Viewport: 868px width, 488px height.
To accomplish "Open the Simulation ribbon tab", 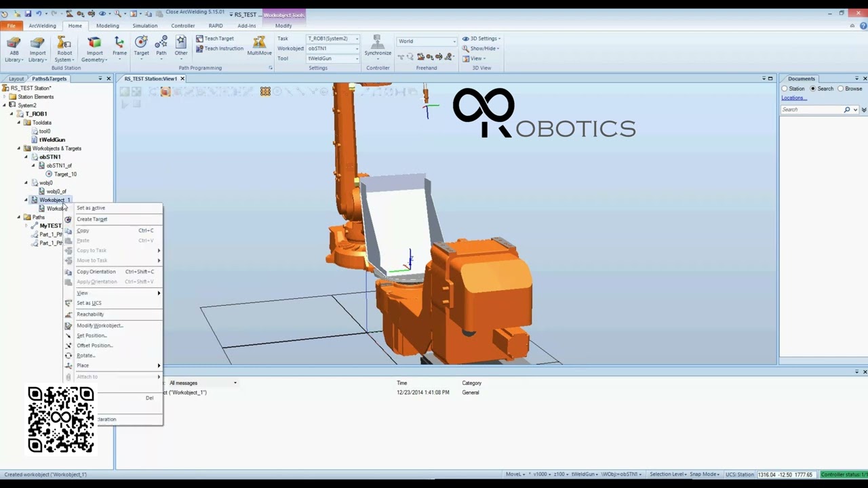I will coord(144,26).
